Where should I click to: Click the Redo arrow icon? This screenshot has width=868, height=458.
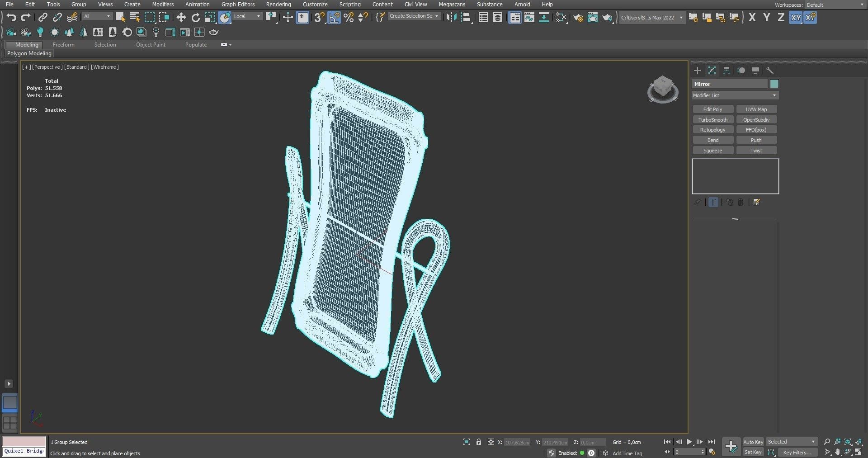point(26,18)
